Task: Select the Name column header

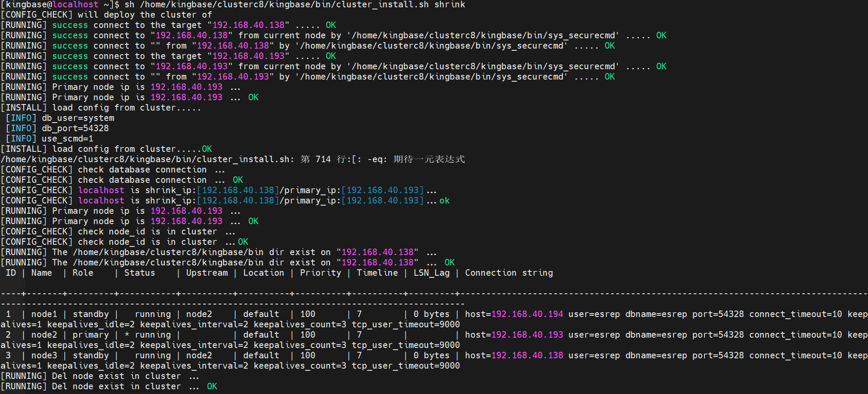Action: 42,273
